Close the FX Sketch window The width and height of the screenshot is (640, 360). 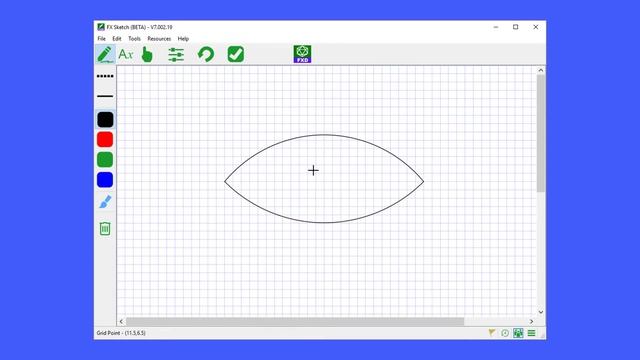[536, 27]
